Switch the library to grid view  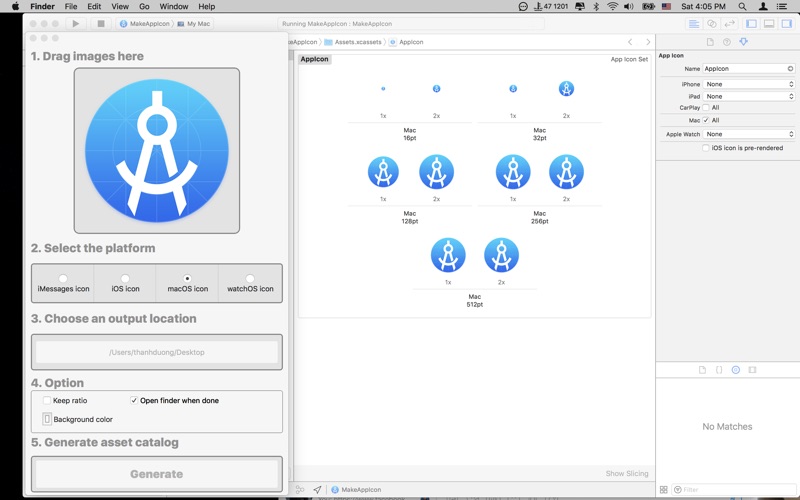pos(663,490)
